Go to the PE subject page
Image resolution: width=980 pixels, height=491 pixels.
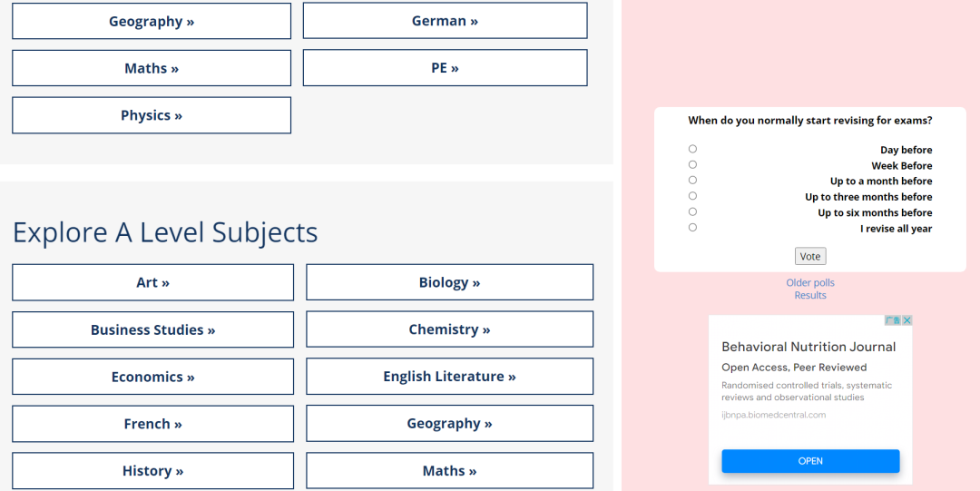[x=445, y=67]
